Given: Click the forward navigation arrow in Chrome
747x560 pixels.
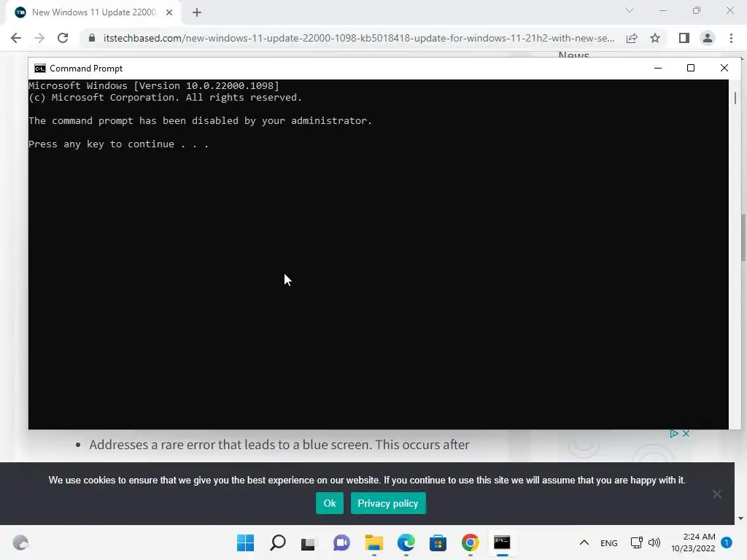Looking at the screenshot, I should (39, 38).
